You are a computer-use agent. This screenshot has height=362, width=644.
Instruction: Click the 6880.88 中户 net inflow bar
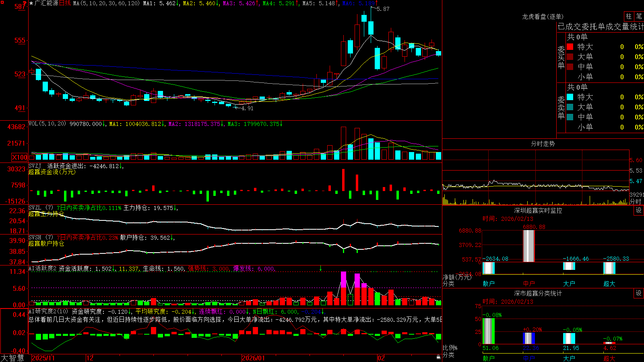coord(529,246)
